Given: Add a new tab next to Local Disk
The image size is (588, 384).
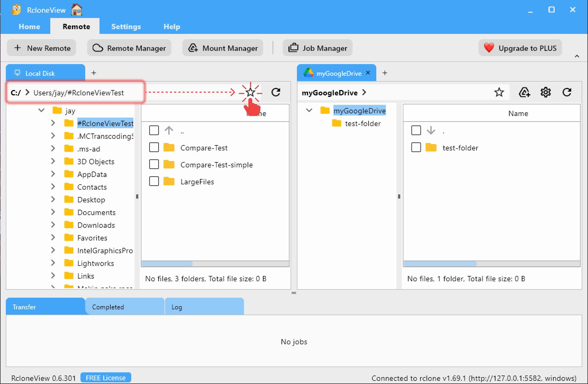Looking at the screenshot, I should 94,73.
